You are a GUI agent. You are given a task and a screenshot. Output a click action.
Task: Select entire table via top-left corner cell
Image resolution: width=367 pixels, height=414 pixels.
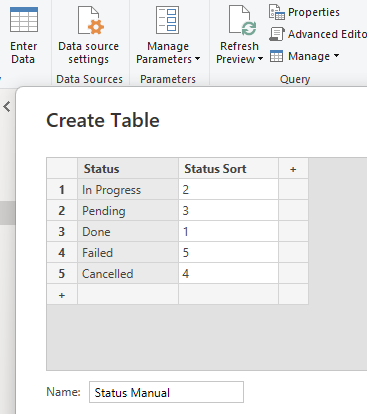coord(62,169)
